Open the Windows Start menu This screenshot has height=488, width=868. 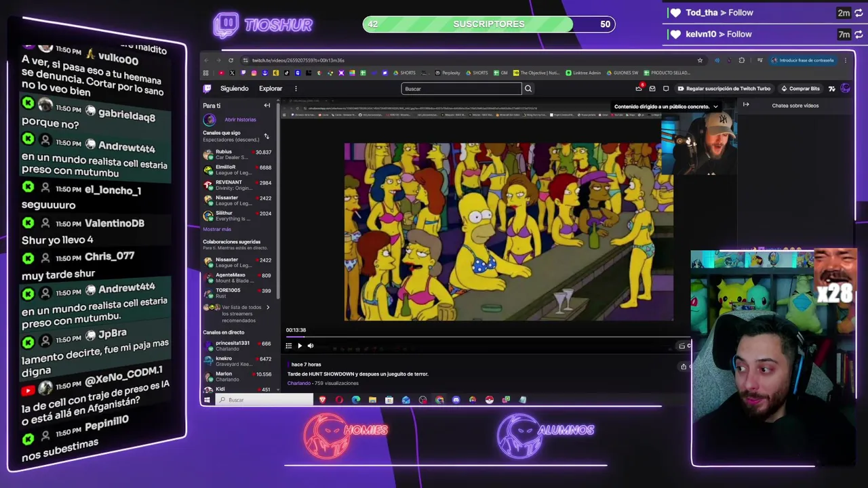(208, 400)
